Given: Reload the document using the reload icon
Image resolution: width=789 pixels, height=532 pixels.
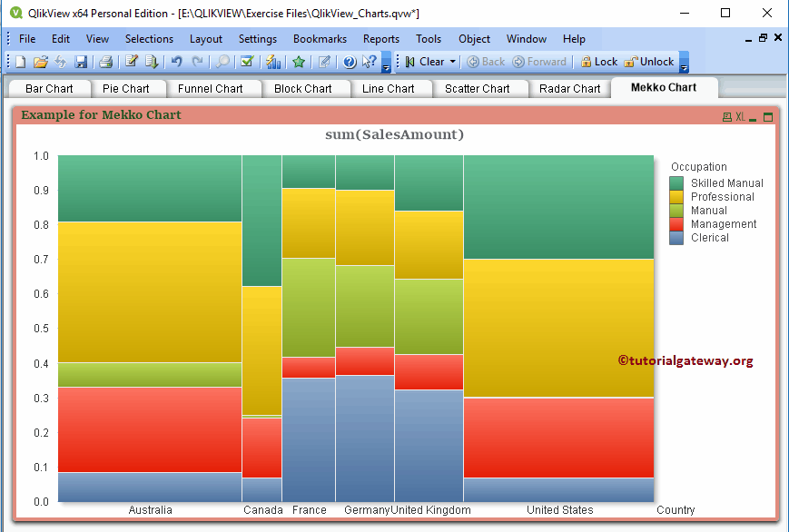Looking at the screenshot, I should pos(60,62).
